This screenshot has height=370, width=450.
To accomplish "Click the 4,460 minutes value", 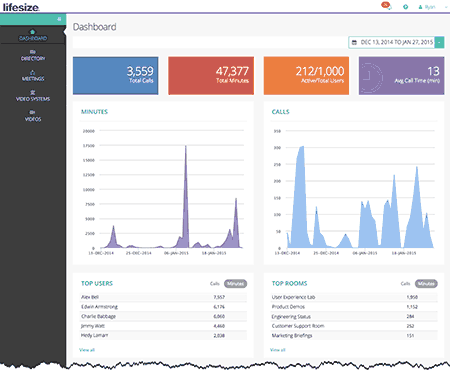I will 219,326.
